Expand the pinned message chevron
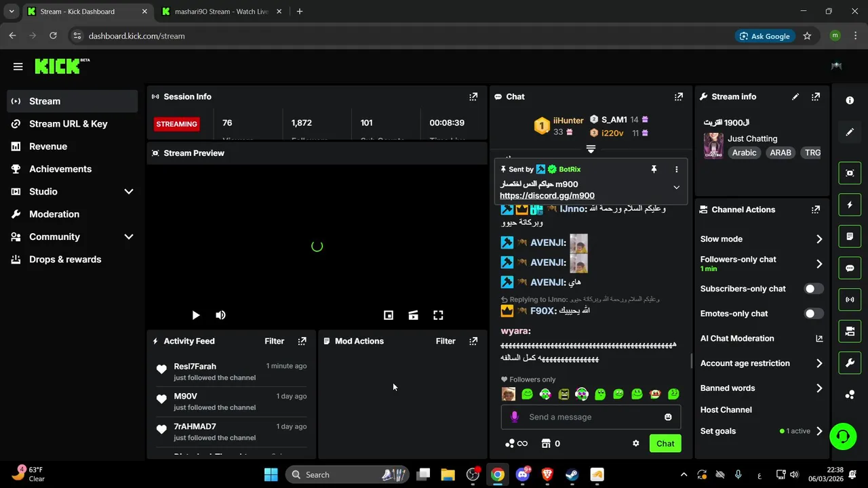Screen dimensions: 868x488 (676, 187)
